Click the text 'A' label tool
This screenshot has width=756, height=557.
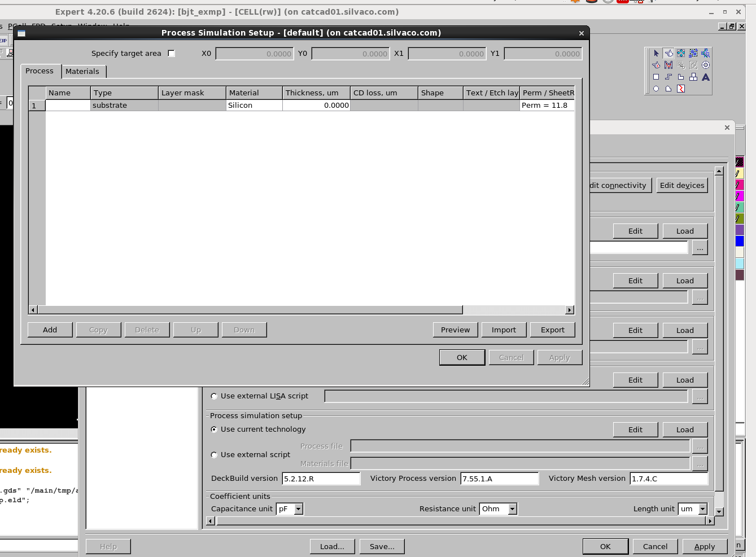[706, 77]
